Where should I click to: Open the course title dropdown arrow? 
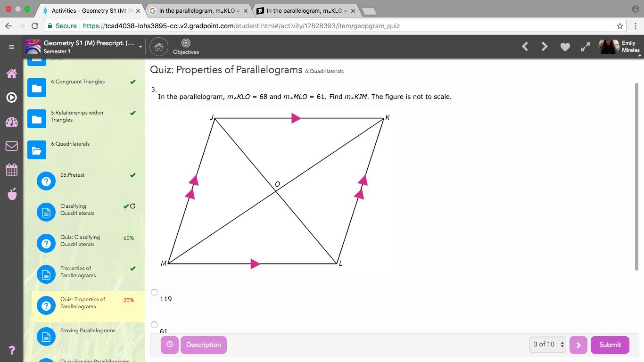pyautogui.click(x=140, y=47)
